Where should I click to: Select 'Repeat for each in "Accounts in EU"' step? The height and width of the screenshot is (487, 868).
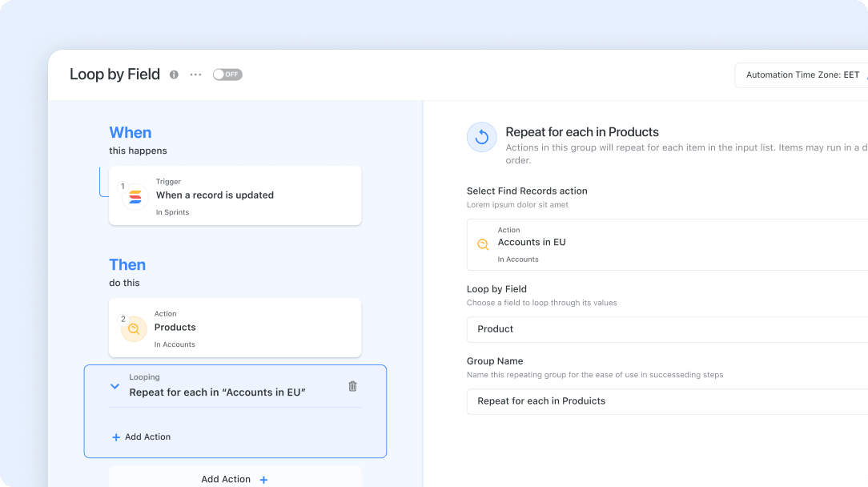(218, 392)
